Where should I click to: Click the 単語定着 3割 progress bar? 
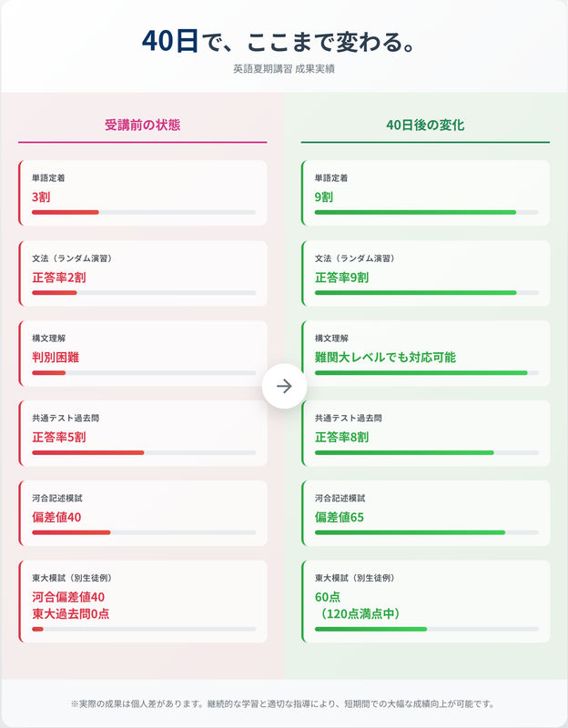(x=144, y=212)
